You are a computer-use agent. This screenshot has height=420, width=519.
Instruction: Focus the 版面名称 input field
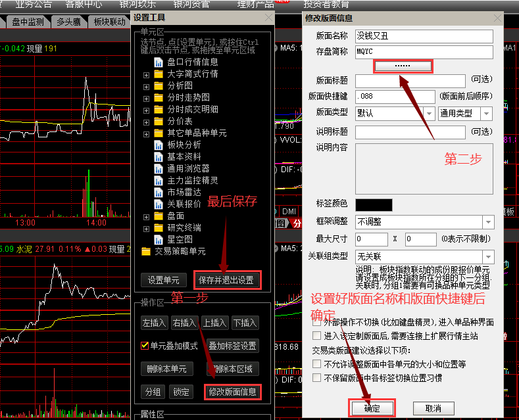tap(424, 36)
